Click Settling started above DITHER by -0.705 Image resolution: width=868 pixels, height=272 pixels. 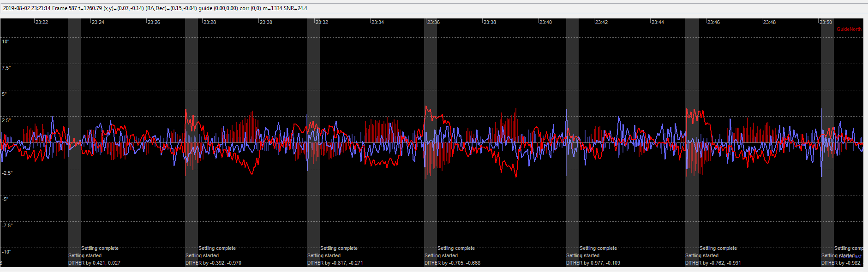pyautogui.click(x=441, y=255)
